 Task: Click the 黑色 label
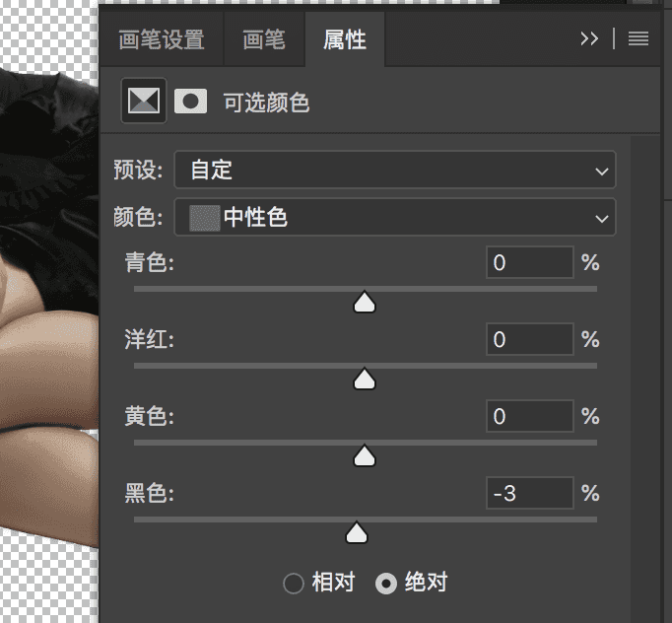coord(149,493)
